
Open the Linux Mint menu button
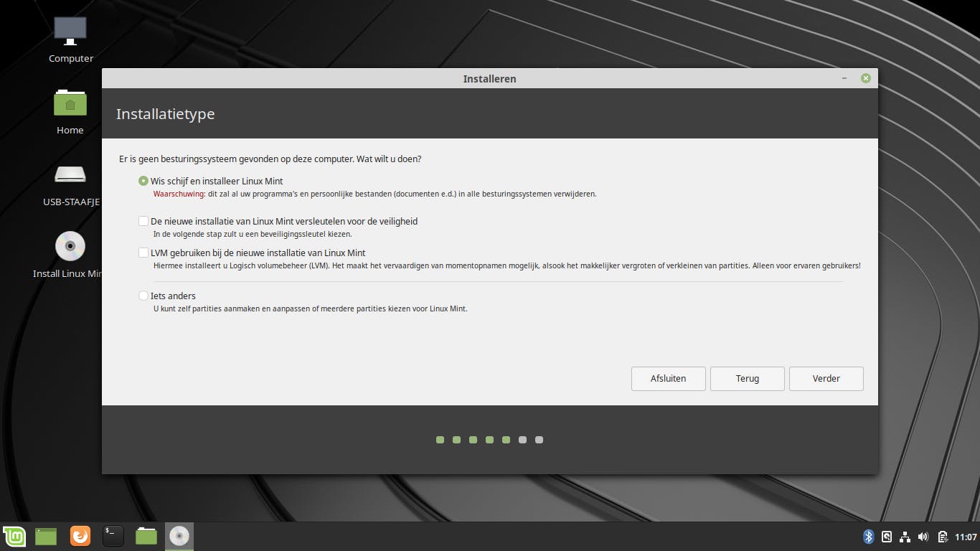tap(14, 536)
